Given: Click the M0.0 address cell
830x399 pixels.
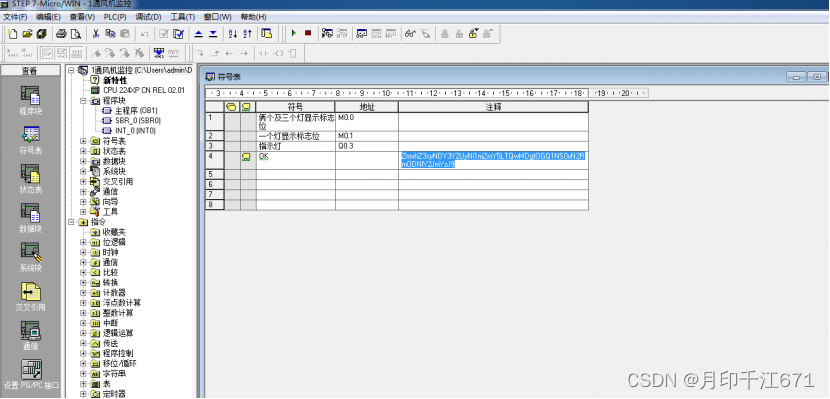Looking at the screenshot, I should 366,122.
